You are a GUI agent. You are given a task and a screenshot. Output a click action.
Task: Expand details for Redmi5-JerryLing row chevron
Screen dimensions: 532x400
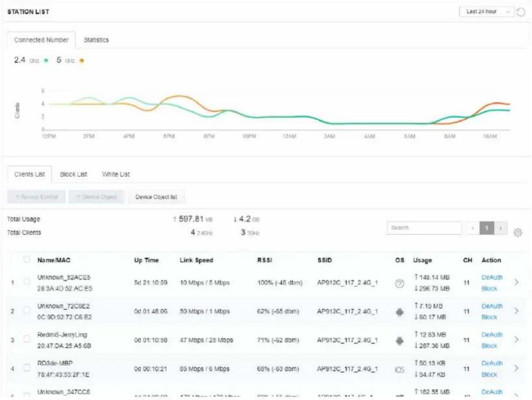pyautogui.click(x=516, y=340)
